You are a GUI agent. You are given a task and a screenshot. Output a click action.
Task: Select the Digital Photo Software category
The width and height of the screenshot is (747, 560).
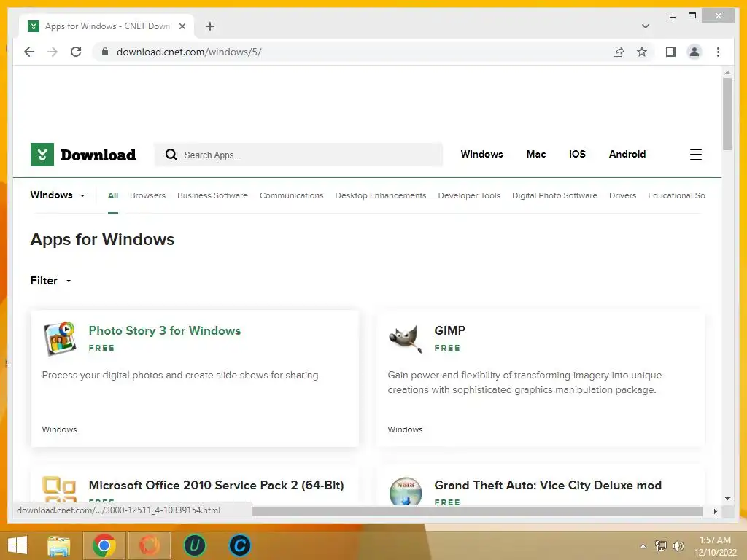tap(554, 195)
